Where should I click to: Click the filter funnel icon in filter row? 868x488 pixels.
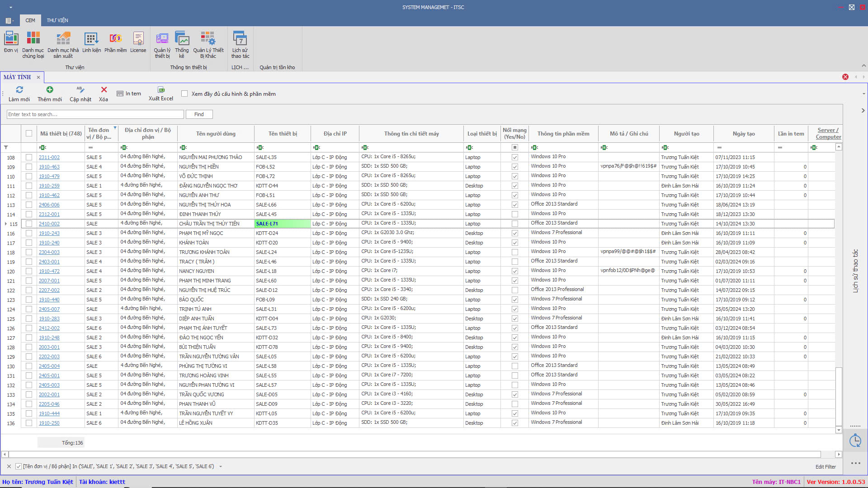(x=6, y=147)
